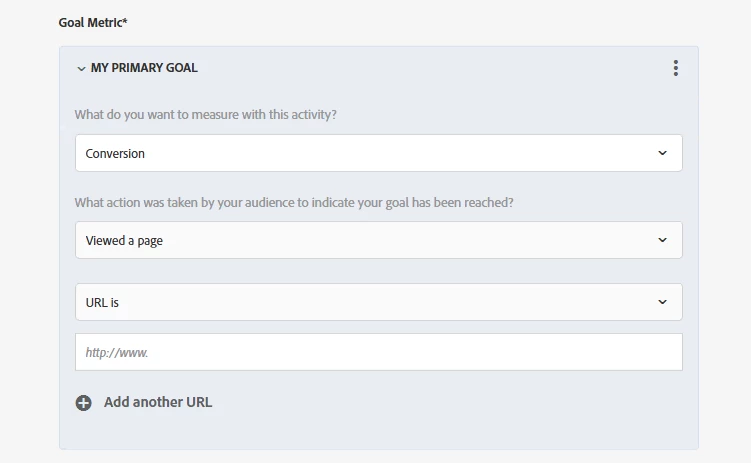Image resolution: width=751 pixels, height=463 pixels.
Task: Open the Conversion measurement dropdown
Action: (378, 153)
